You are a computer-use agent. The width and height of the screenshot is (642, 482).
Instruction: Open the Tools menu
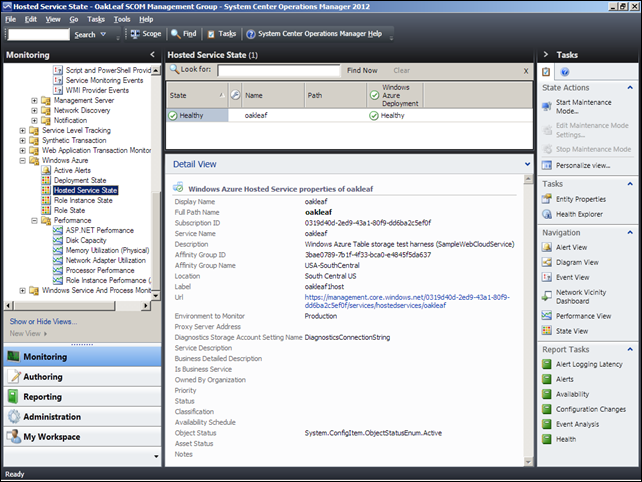pos(122,19)
